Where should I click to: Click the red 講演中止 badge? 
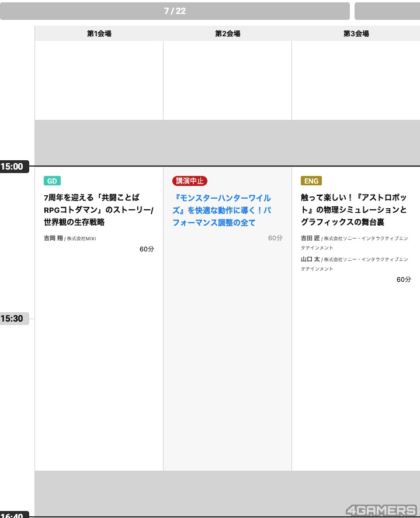click(189, 181)
